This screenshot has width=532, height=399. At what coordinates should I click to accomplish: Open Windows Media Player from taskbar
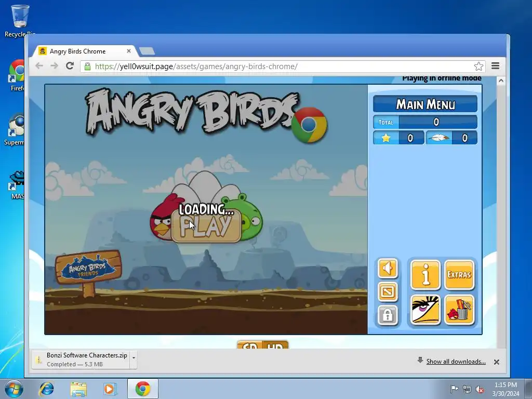coord(110,389)
